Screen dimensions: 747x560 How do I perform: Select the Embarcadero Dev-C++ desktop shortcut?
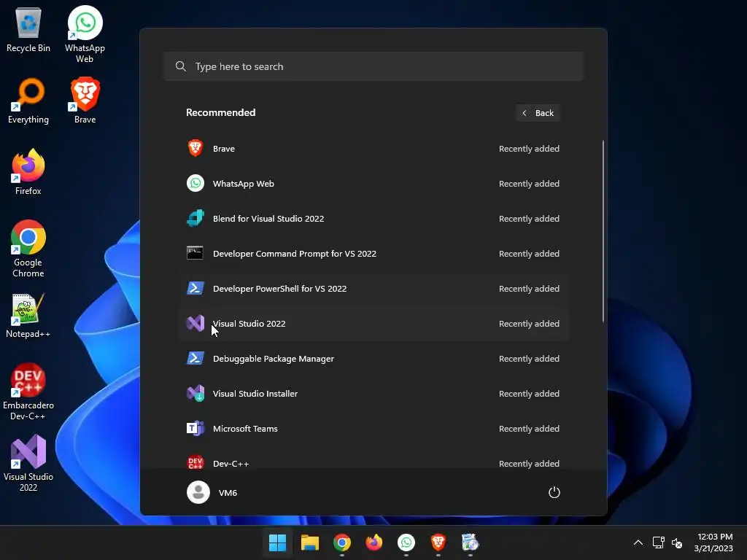pos(28,392)
